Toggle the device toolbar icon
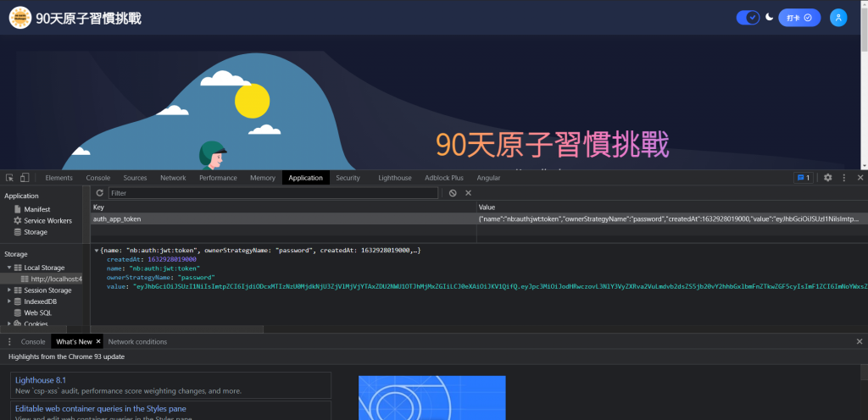The height and width of the screenshot is (420, 868). (25, 177)
